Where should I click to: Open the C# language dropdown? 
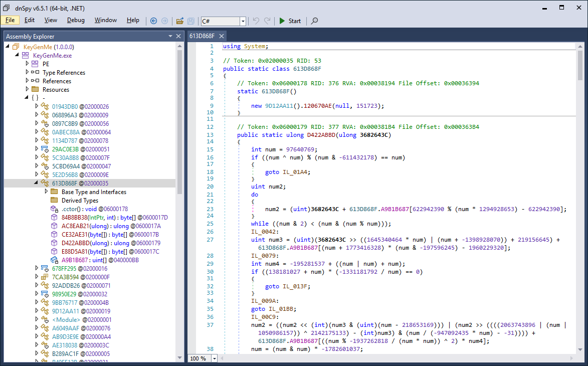point(243,21)
